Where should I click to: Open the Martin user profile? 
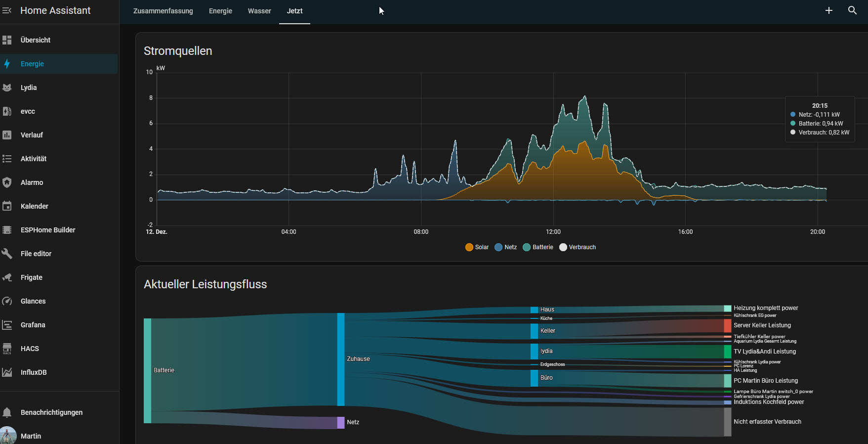click(31, 436)
